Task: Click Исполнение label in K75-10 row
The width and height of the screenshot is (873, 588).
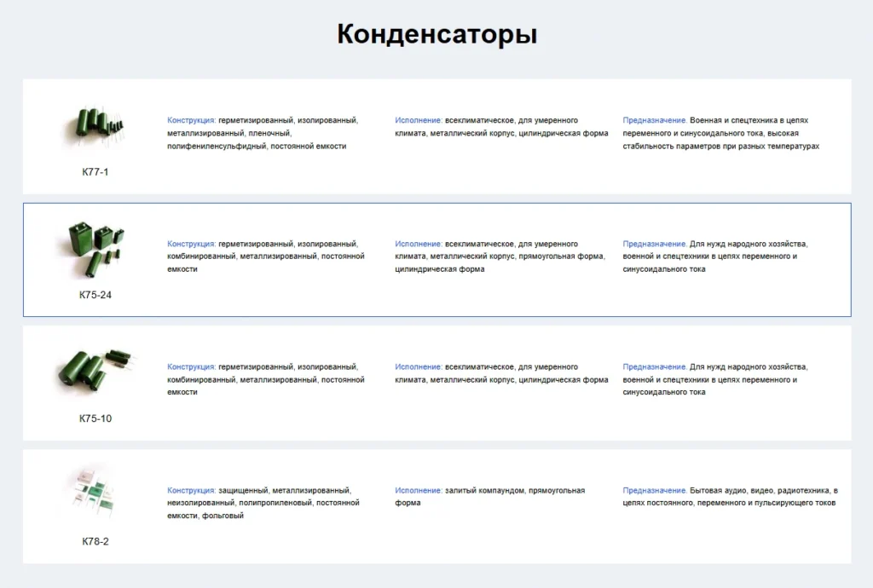Action: click(x=419, y=366)
